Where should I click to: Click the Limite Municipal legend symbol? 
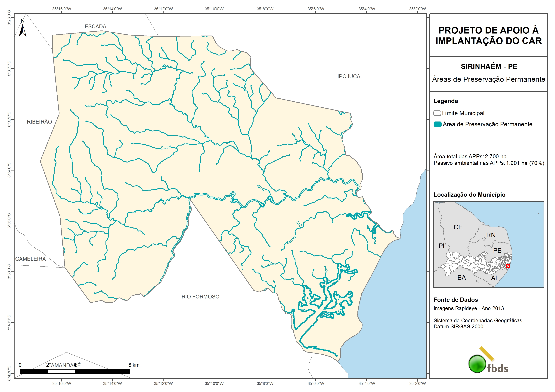tap(437, 113)
